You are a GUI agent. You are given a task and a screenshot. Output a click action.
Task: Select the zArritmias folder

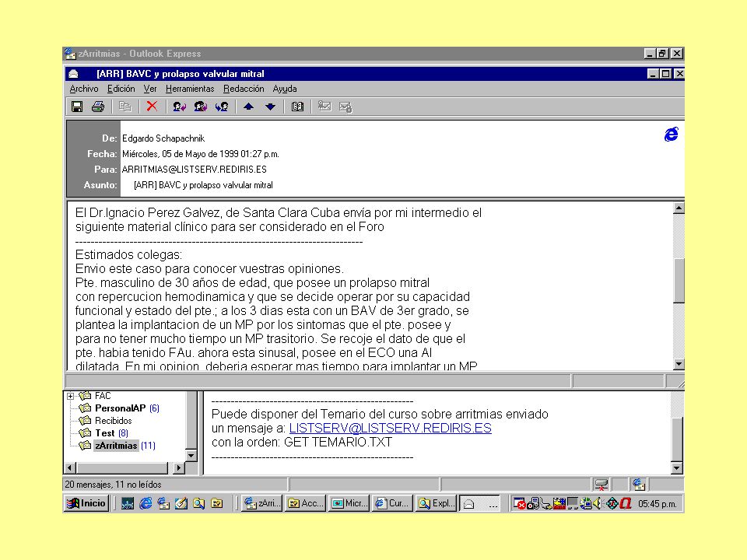[x=116, y=446]
